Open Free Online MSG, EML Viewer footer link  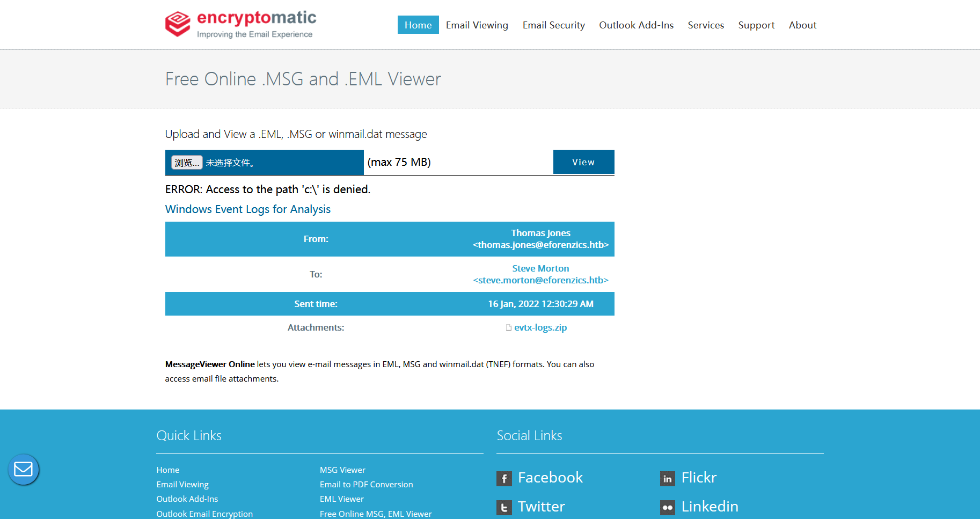tap(376, 514)
